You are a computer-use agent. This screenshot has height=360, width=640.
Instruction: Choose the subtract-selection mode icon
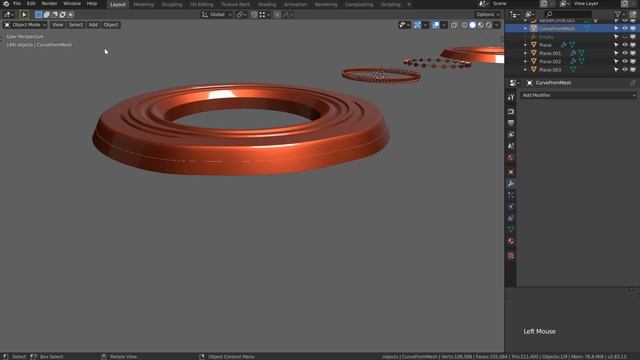click(x=54, y=15)
